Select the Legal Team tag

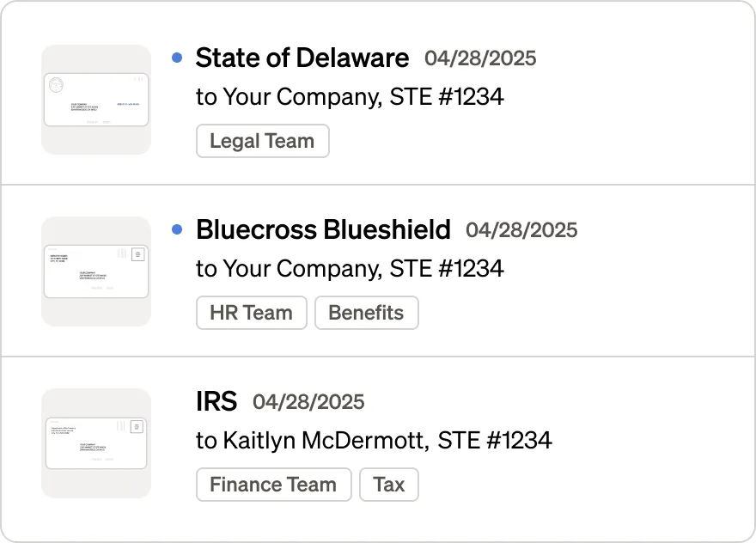pyautogui.click(x=262, y=141)
